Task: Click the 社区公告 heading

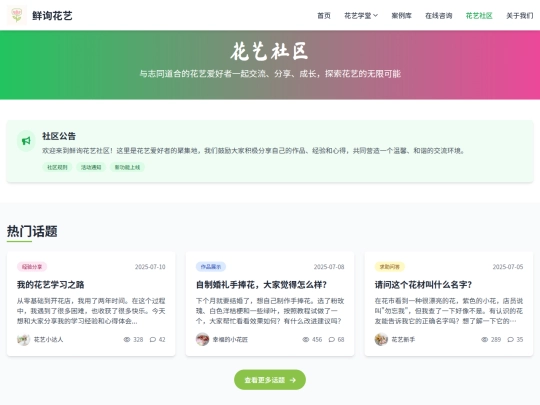Action: (x=59, y=136)
